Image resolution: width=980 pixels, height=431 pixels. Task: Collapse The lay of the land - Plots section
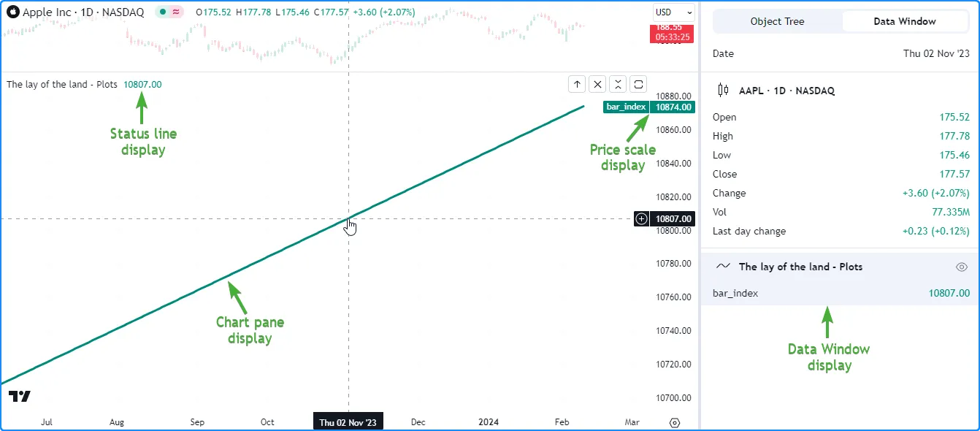(800, 267)
